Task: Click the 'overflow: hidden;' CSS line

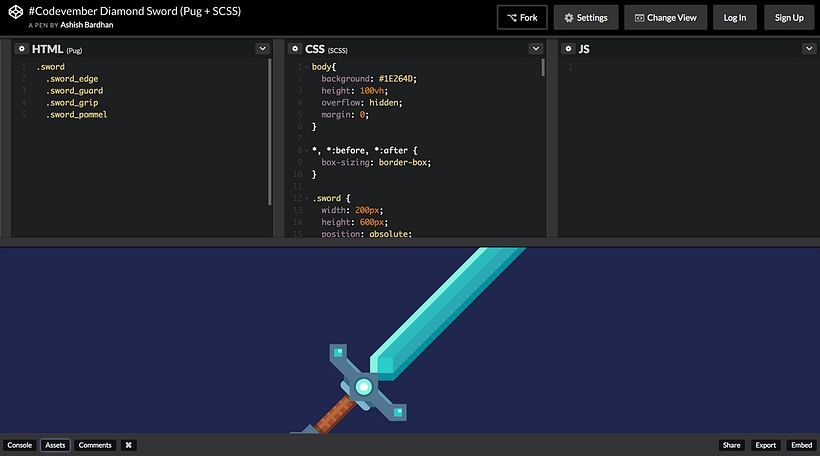Action: [362, 103]
